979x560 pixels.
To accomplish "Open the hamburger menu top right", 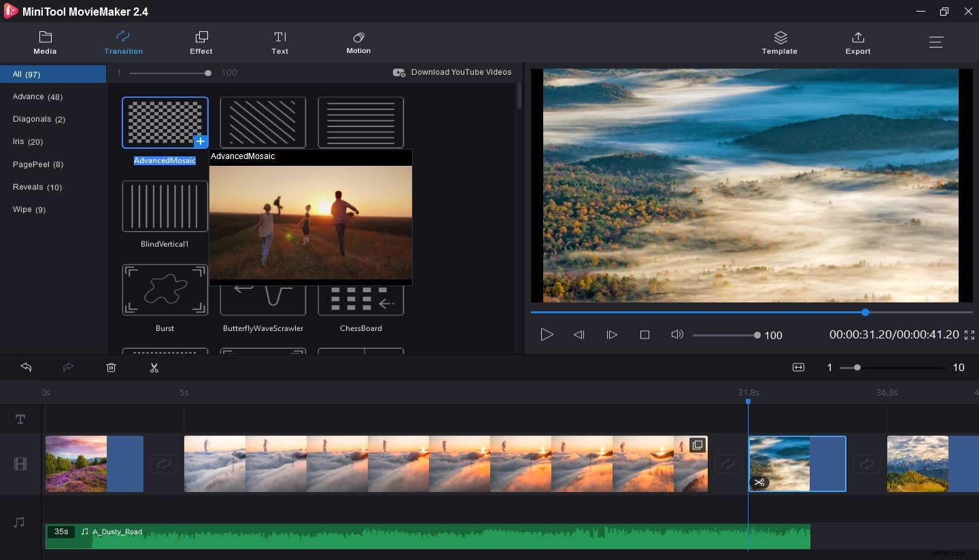I will (x=936, y=41).
